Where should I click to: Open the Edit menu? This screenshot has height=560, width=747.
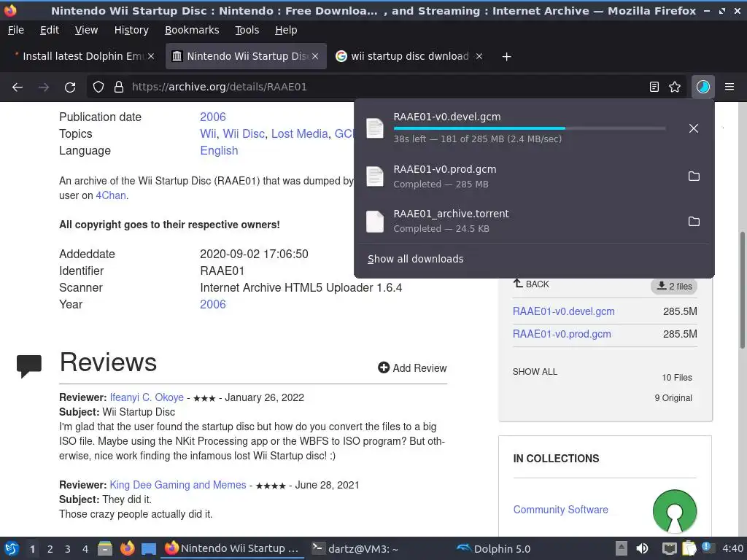pyautogui.click(x=50, y=30)
